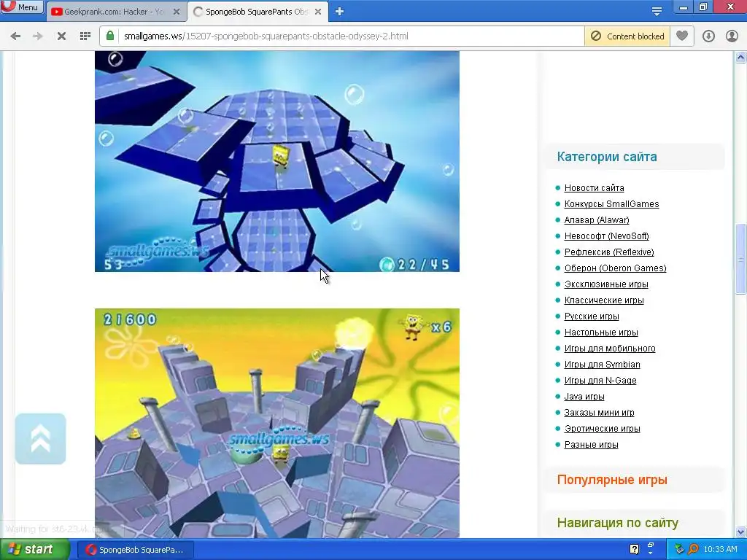Screen dimensions: 747x560
Task: Stop loading the page
Action: (x=61, y=36)
